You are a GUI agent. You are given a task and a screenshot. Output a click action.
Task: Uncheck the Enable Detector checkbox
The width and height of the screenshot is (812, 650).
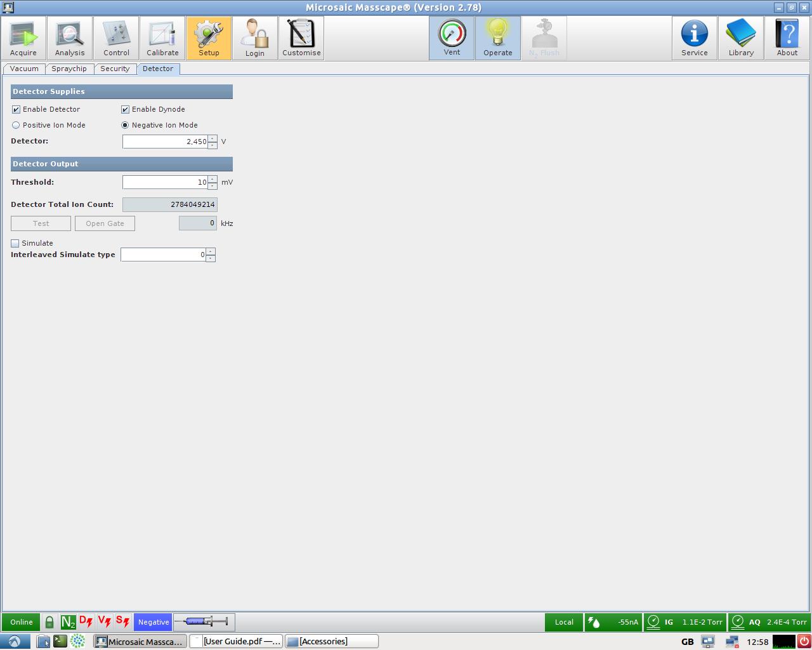click(16, 109)
